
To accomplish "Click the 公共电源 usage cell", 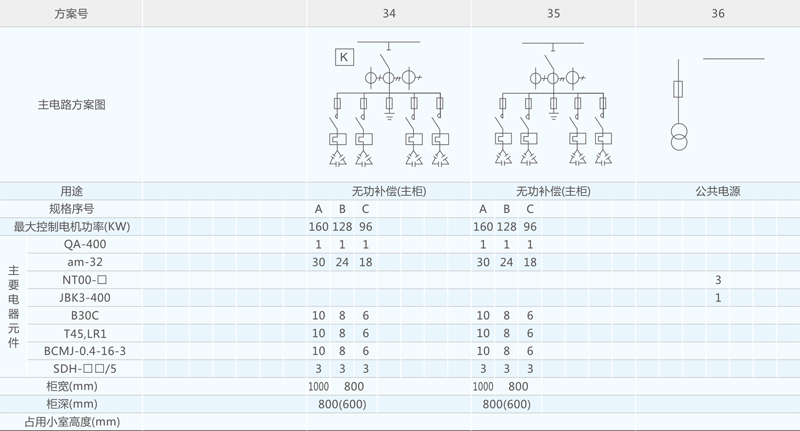I will pos(718,191).
